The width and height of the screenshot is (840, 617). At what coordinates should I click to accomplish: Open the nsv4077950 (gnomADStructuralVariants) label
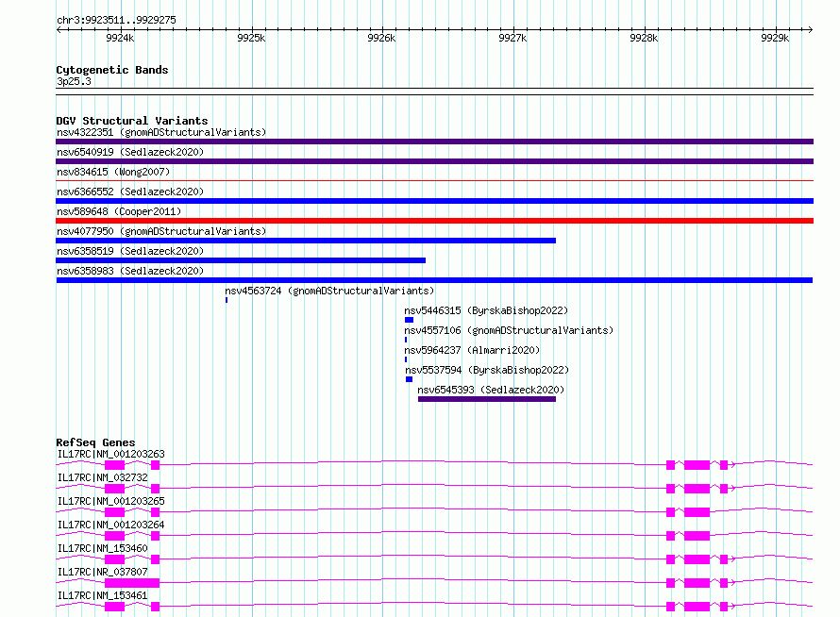click(x=161, y=231)
